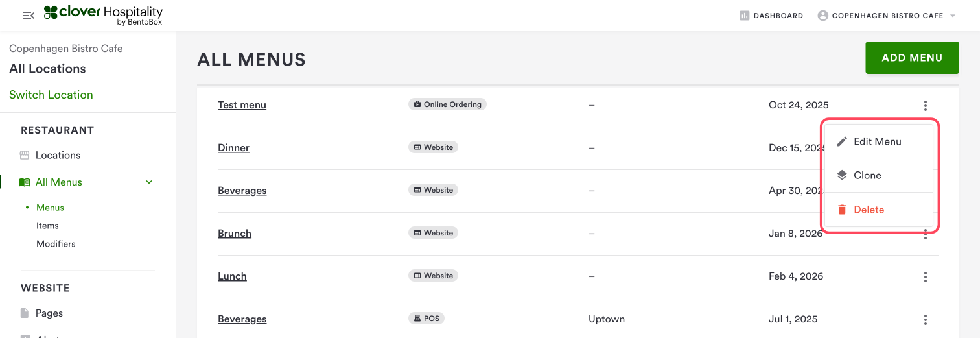Screen dimensions: 980x338
Task: Open the Dashboard chart icon
Action: [744, 16]
